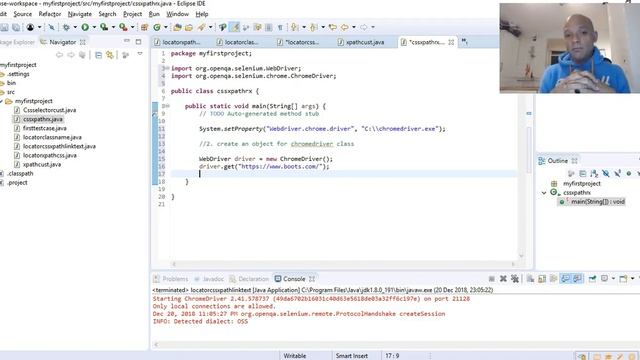This screenshot has width=640, height=360.
Task: Select the .classpath file
Action: point(20,173)
